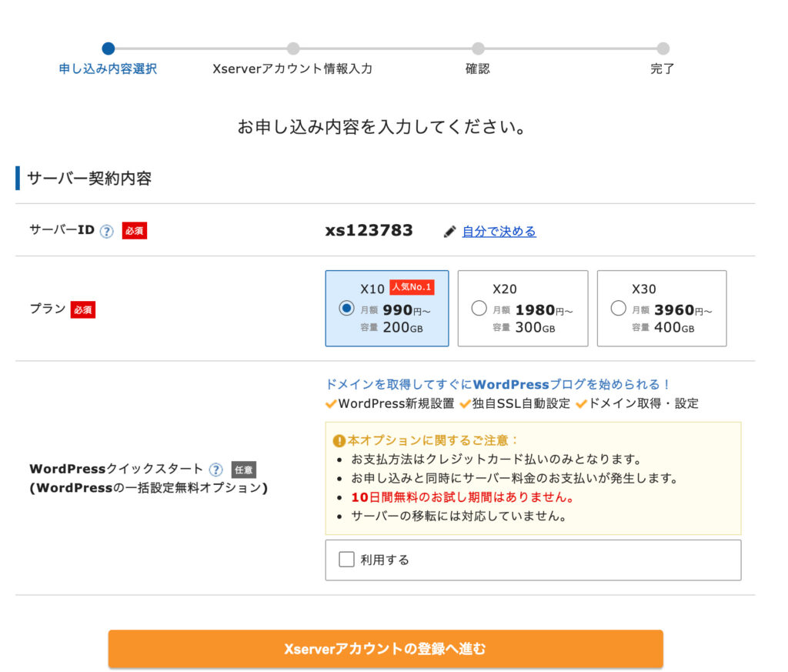
Task: Click the ドメイン取得・設定 feature text
Action: [x=643, y=403]
